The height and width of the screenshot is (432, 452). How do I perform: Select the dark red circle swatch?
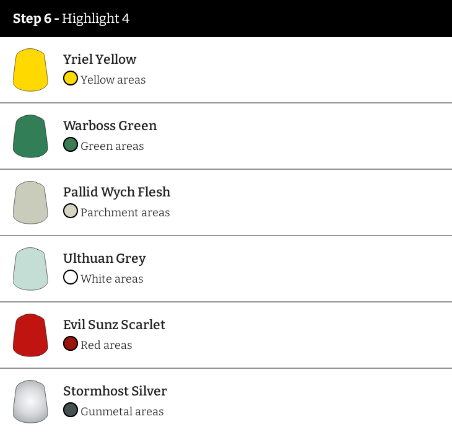tap(70, 344)
